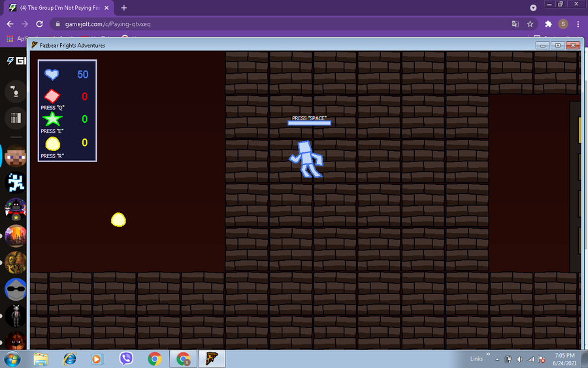Open the Minecraft Steve community avatar
588x368 pixels.
pyautogui.click(x=16, y=156)
